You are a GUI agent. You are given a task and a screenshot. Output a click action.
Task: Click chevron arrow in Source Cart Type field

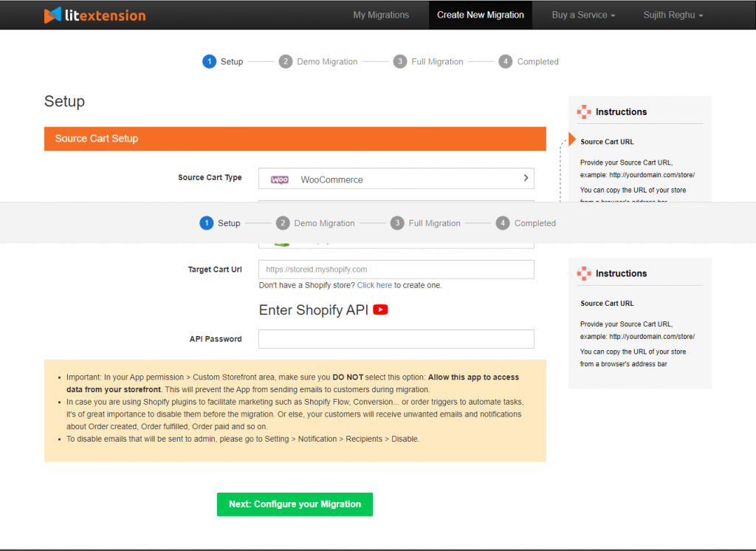(x=526, y=178)
